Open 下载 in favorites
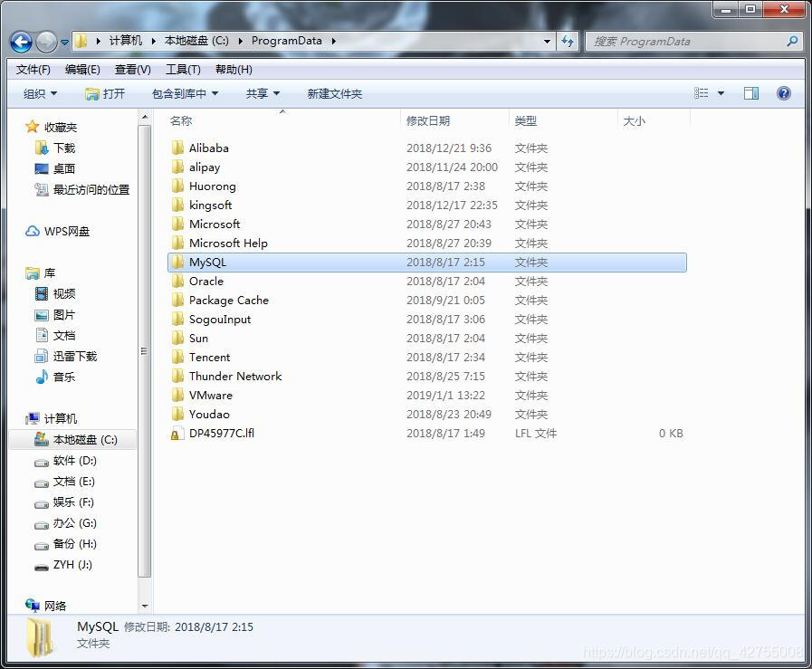 [55, 148]
